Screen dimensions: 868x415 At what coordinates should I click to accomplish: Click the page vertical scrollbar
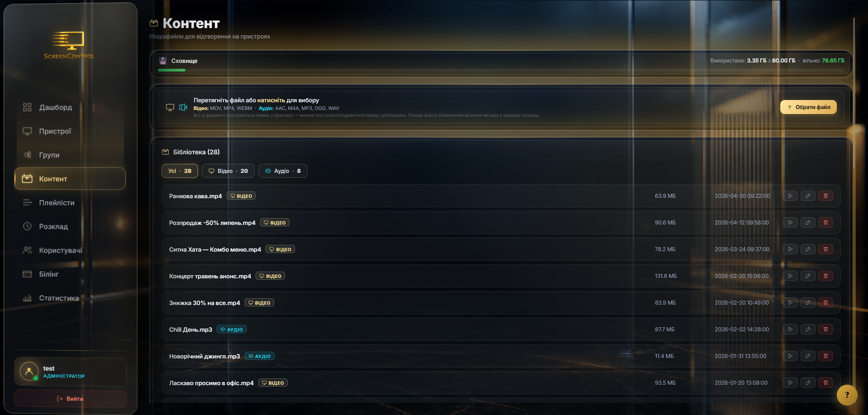click(x=854, y=93)
